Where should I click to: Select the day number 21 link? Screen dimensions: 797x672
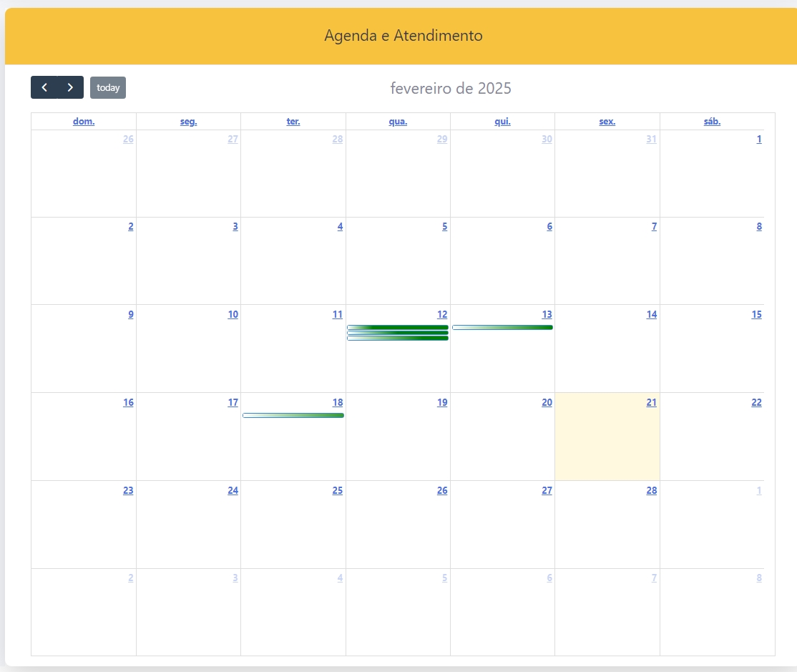coord(651,403)
